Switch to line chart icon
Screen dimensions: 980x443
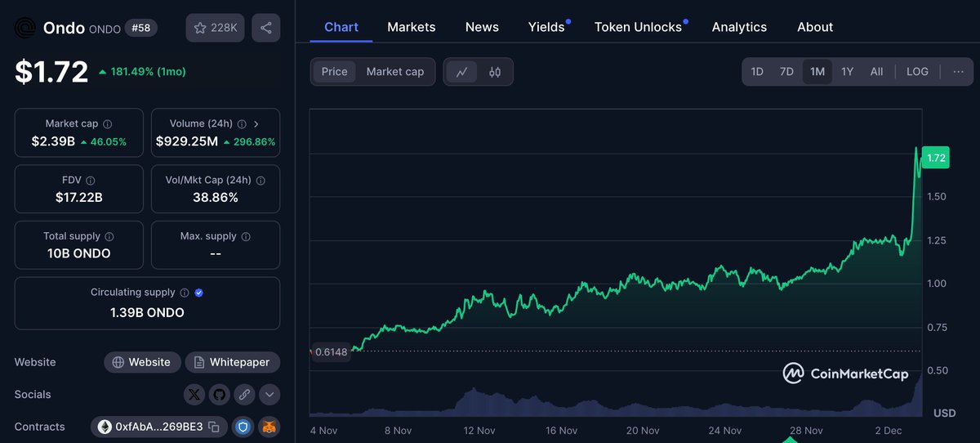[462, 72]
